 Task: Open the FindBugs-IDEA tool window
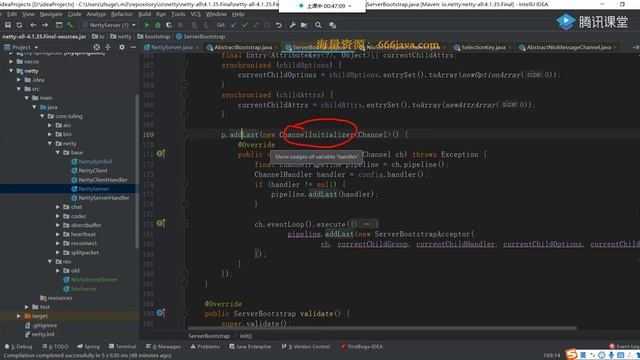pyautogui.click(x=362, y=347)
